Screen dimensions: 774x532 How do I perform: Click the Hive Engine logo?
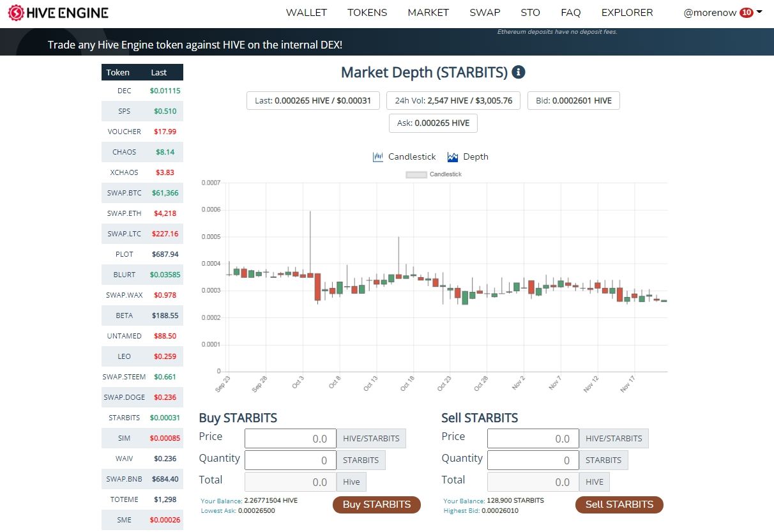(58, 13)
